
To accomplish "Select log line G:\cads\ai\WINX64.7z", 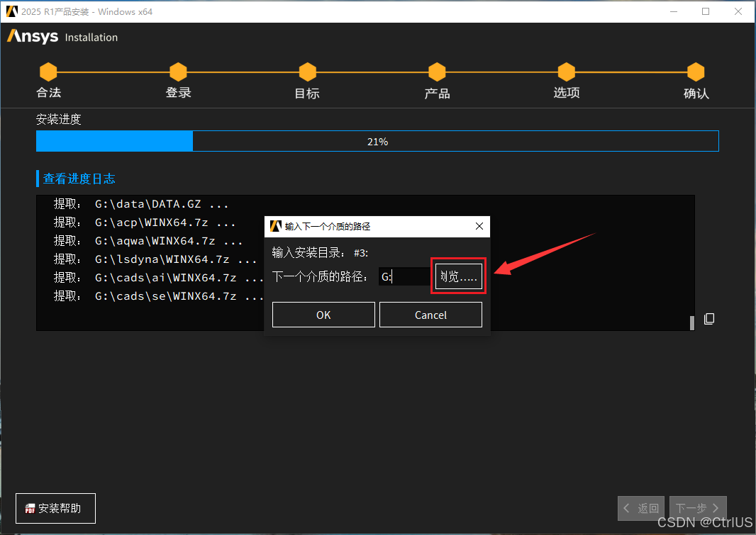I will pyautogui.click(x=159, y=278).
